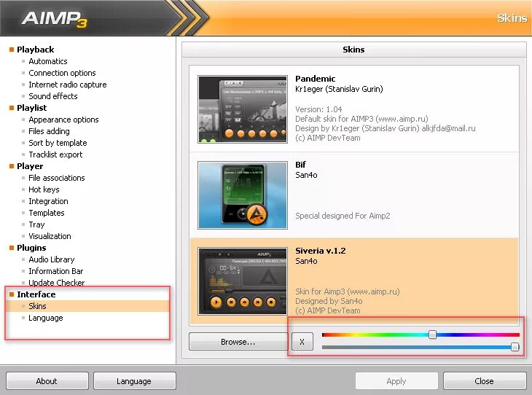Click the Browse... button

pyautogui.click(x=238, y=342)
